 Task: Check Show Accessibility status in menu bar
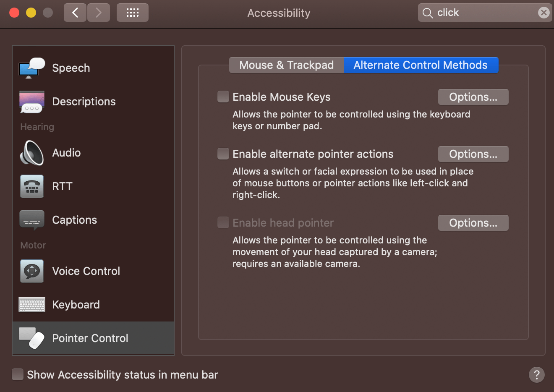[x=17, y=374]
